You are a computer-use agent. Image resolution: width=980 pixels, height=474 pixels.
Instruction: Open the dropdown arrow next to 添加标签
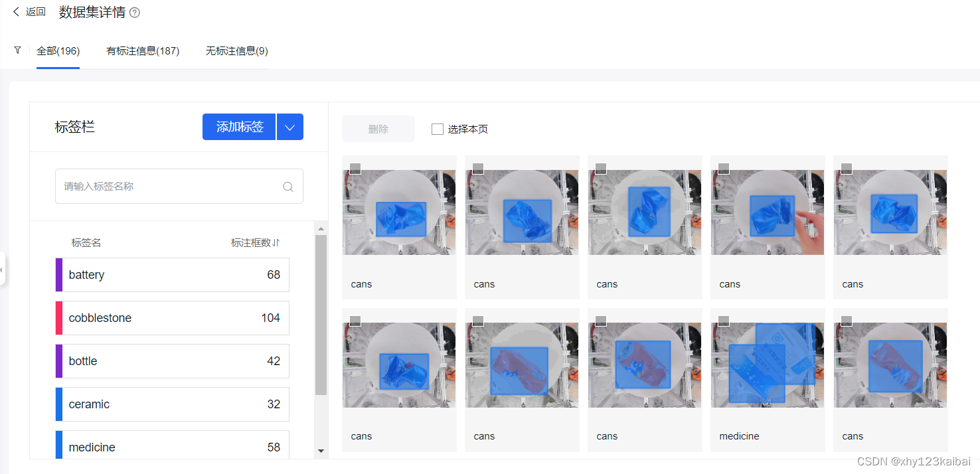point(290,127)
